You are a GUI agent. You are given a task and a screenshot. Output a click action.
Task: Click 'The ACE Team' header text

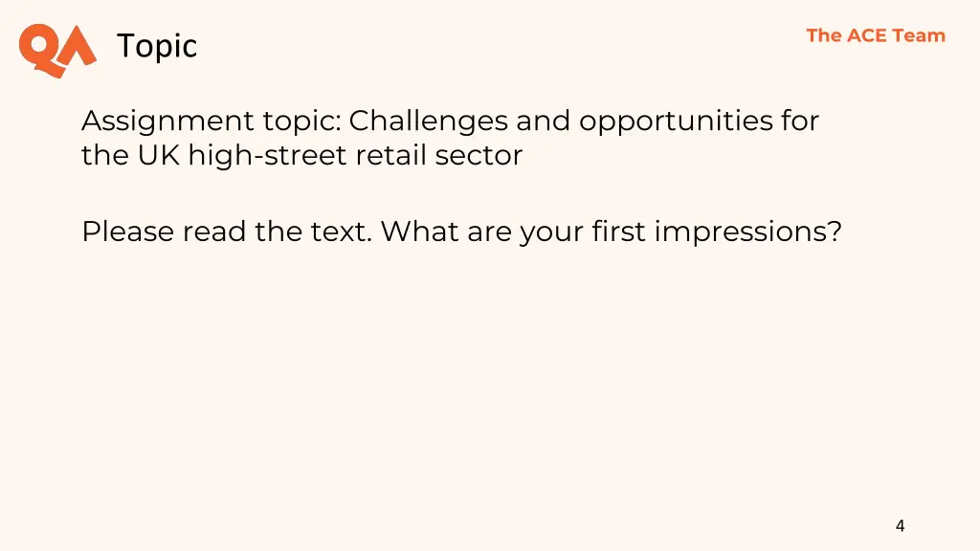[x=876, y=35]
